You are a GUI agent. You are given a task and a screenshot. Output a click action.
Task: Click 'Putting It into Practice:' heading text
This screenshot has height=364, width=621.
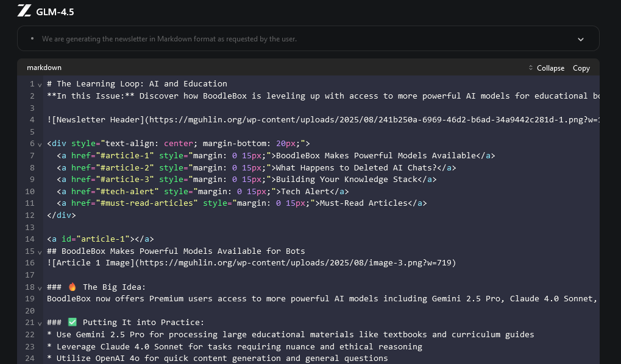(143, 323)
